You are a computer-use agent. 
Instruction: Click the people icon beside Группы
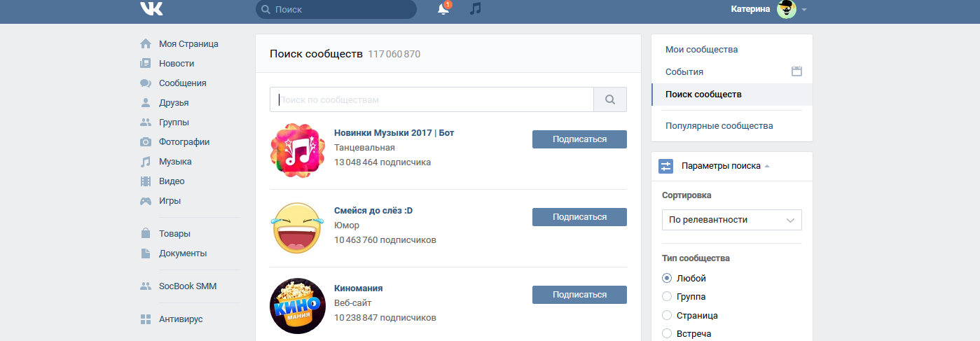[x=146, y=122]
